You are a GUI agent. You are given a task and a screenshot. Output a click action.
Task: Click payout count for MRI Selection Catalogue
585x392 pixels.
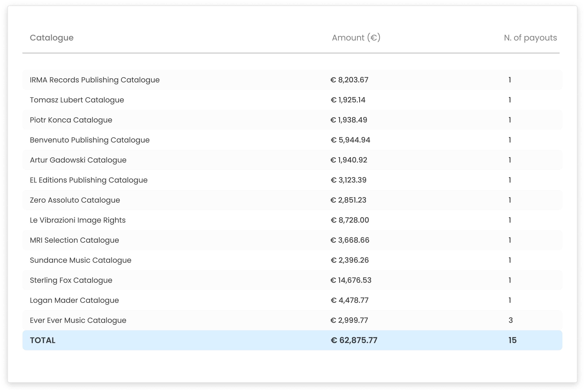click(x=510, y=240)
